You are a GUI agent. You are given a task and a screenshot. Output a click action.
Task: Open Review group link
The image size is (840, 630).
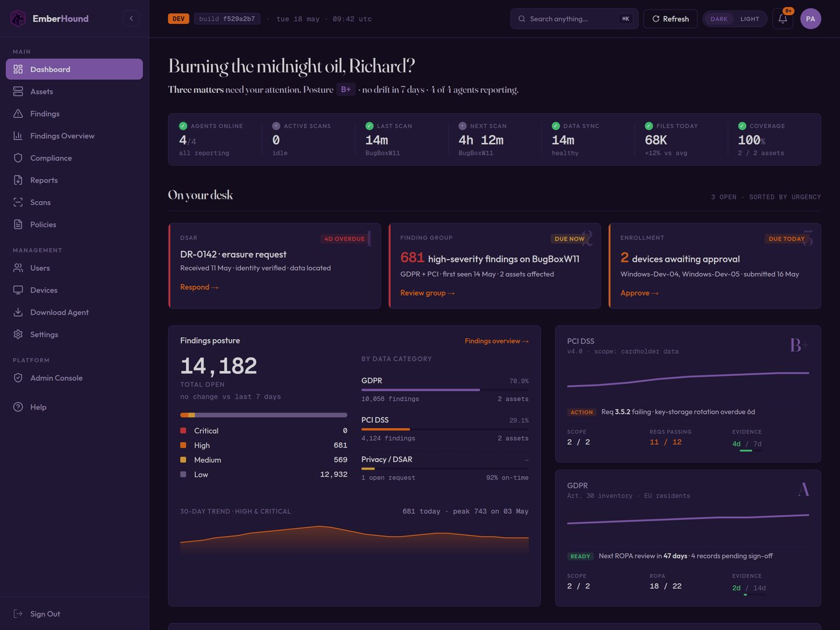click(428, 293)
